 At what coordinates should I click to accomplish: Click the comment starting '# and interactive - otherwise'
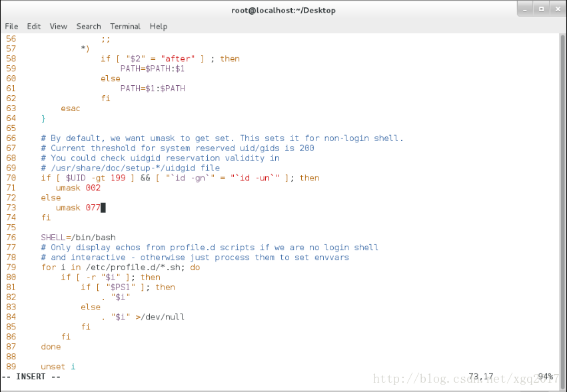point(195,258)
